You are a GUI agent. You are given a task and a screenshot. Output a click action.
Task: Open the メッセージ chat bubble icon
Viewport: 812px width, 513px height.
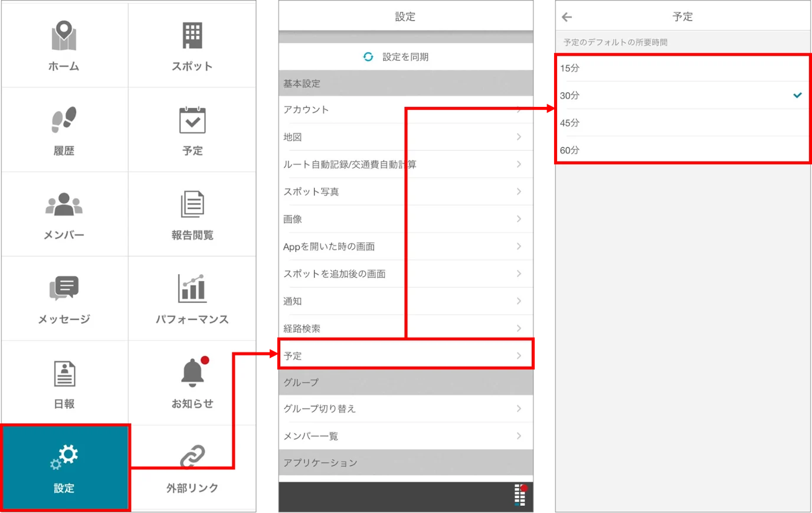tap(64, 289)
